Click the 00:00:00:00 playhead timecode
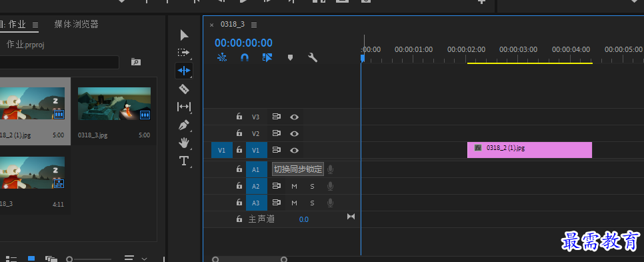 (243, 43)
